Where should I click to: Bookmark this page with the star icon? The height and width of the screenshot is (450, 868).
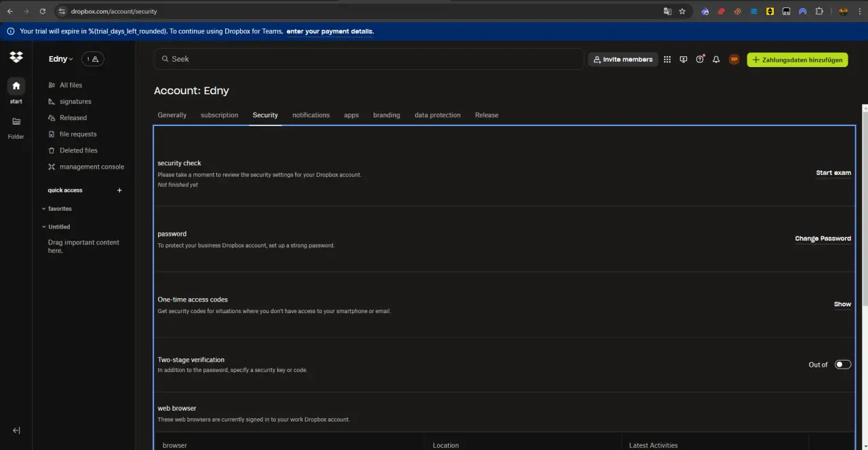(682, 12)
